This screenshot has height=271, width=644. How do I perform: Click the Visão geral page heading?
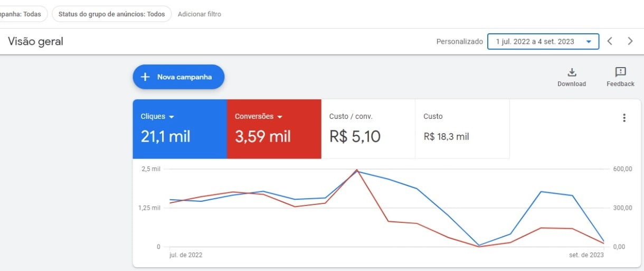pos(35,41)
